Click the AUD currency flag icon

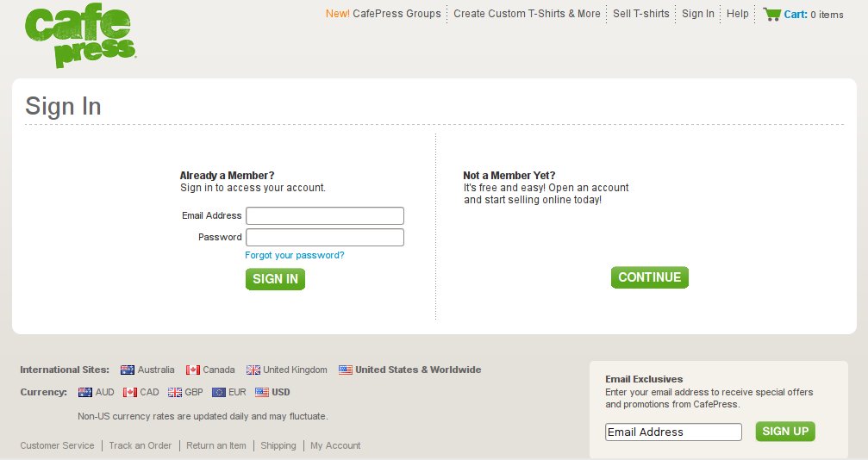pyautogui.click(x=85, y=393)
